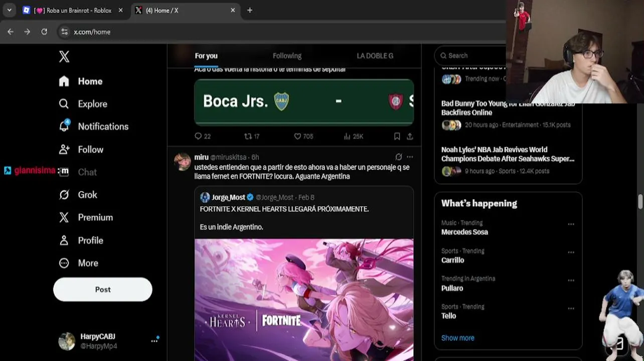Open the Boca Jrs. match card

[304, 102]
